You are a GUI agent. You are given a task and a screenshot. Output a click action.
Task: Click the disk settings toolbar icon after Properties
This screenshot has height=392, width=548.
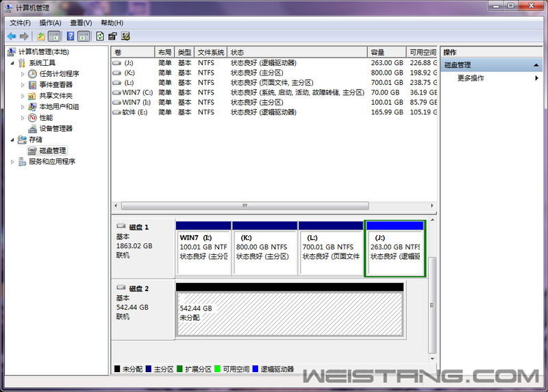tap(125, 36)
